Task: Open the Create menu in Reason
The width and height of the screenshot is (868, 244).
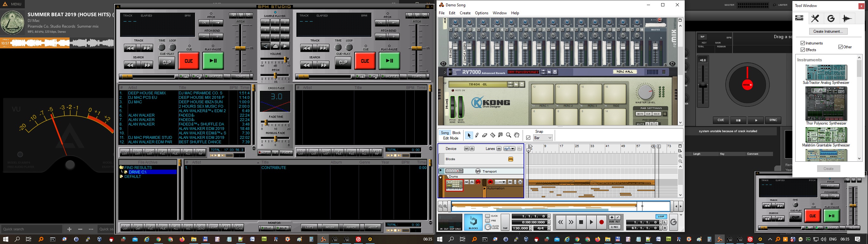Action: click(x=465, y=13)
